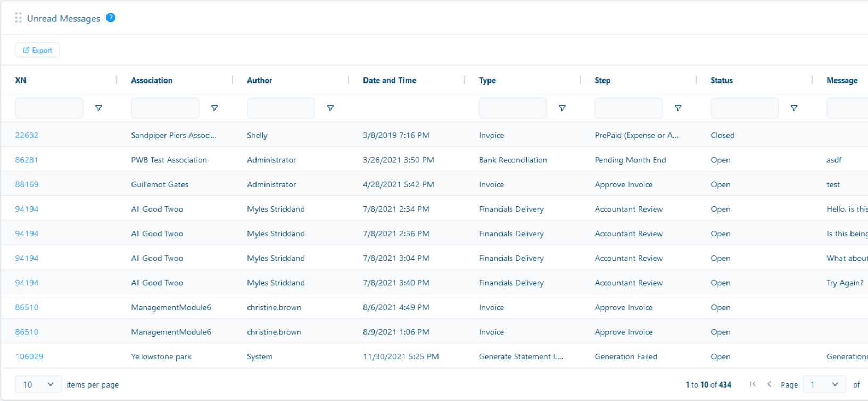868x401 pixels.
Task: Sort by the Date and Time header
Action: tap(390, 80)
